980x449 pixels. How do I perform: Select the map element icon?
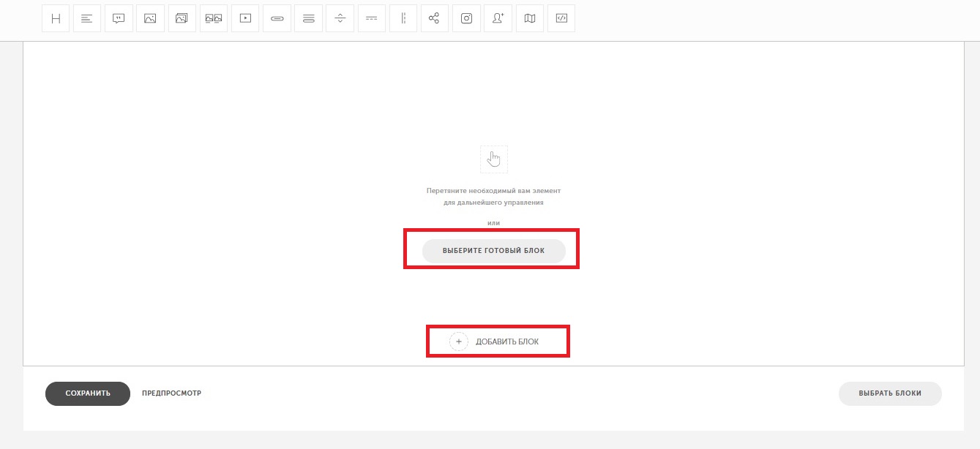tap(529, 18)
